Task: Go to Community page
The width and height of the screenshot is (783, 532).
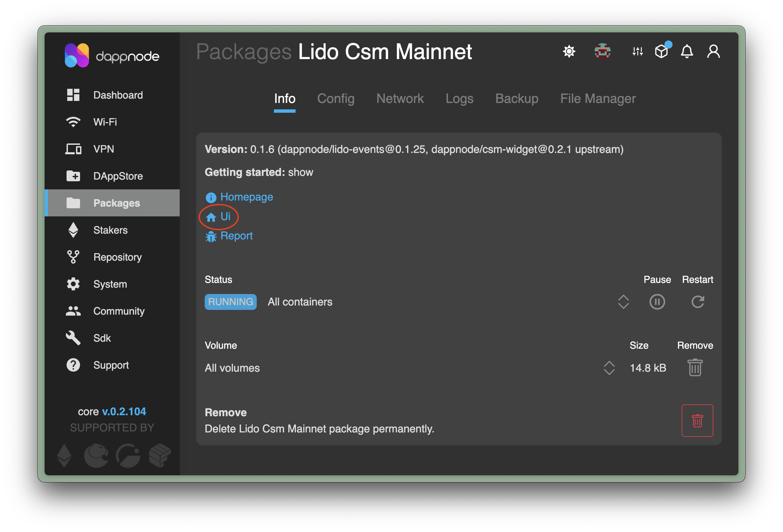Action: (112, 311)
